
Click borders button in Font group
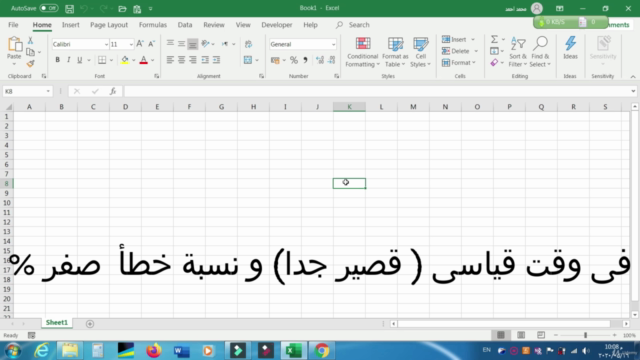coord(102,60)
